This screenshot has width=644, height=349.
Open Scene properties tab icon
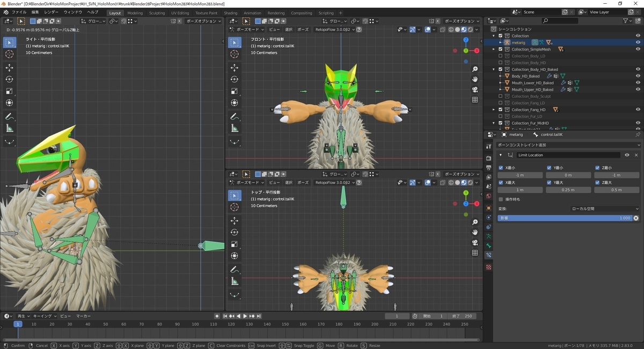(x=488, y=187)
